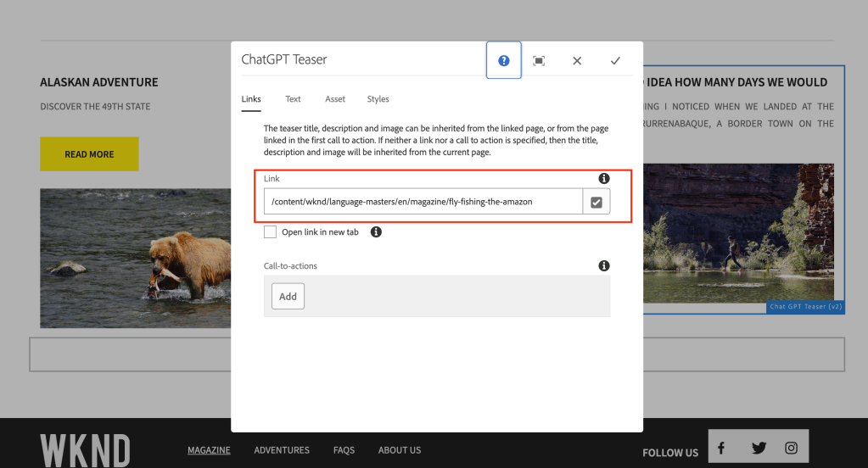
Task: Click the yellow Read More button
Action: click(89, 154)
